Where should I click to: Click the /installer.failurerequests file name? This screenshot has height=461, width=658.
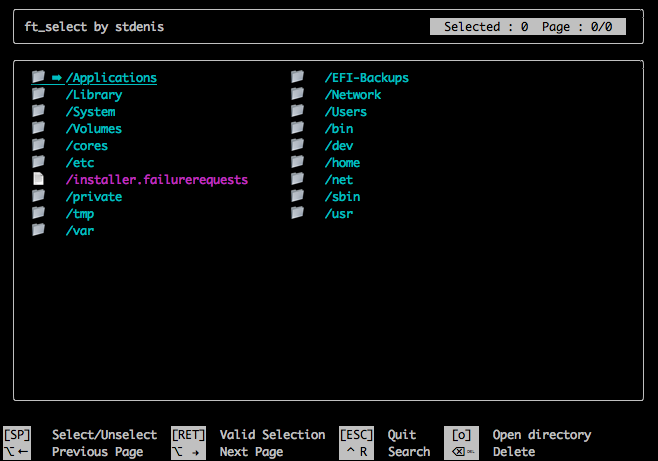click(157, 180)
